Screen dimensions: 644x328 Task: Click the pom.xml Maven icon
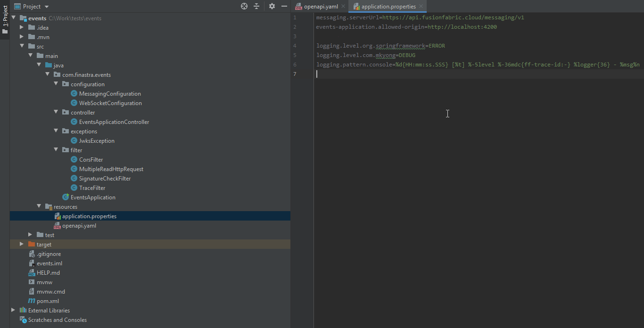click(32, 301)
